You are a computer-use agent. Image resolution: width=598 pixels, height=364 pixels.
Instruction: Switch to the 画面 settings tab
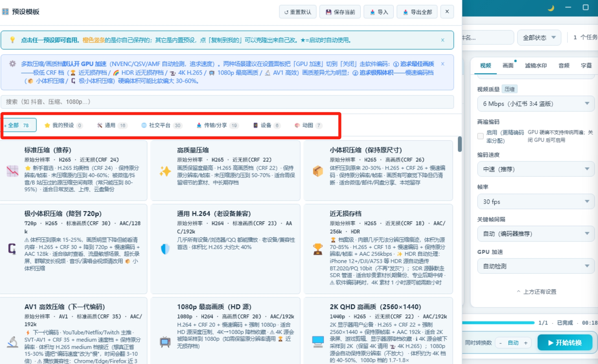click(508, 66)
